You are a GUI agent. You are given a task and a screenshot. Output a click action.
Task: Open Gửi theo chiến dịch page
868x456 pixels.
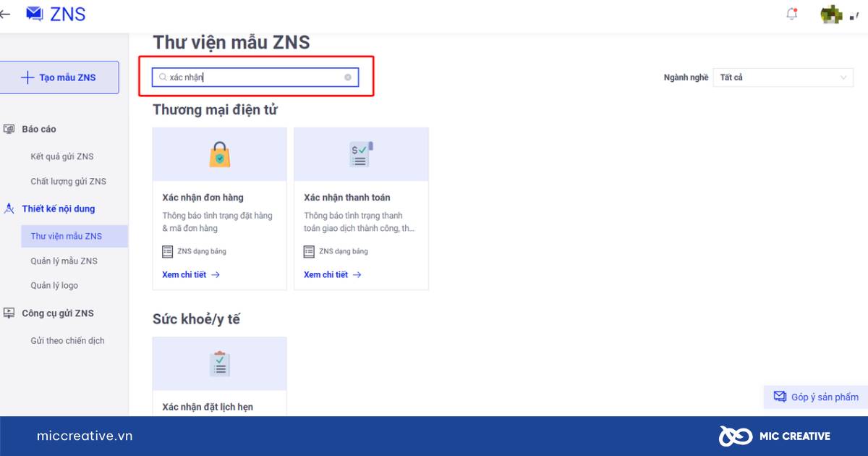point(67,340)
